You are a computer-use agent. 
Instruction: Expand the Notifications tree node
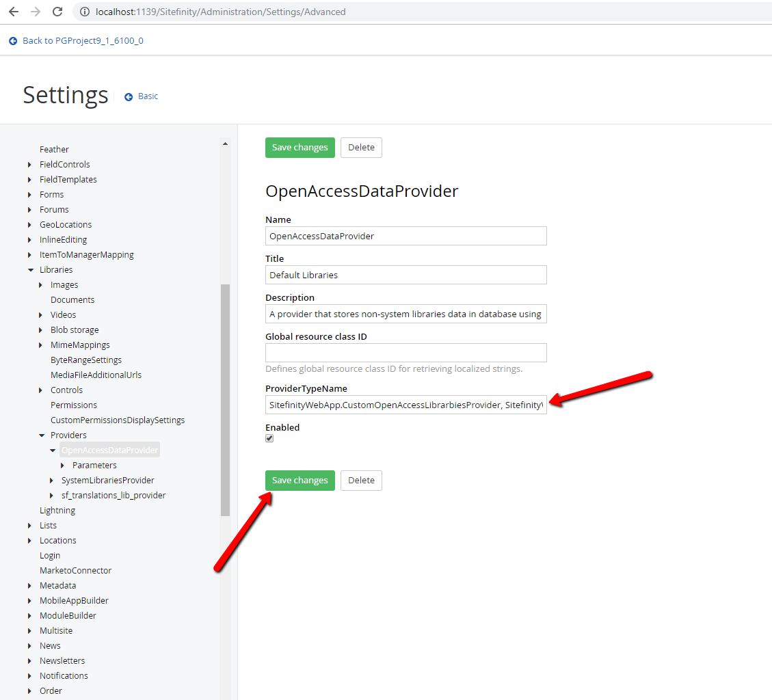(x=29, y=676)
